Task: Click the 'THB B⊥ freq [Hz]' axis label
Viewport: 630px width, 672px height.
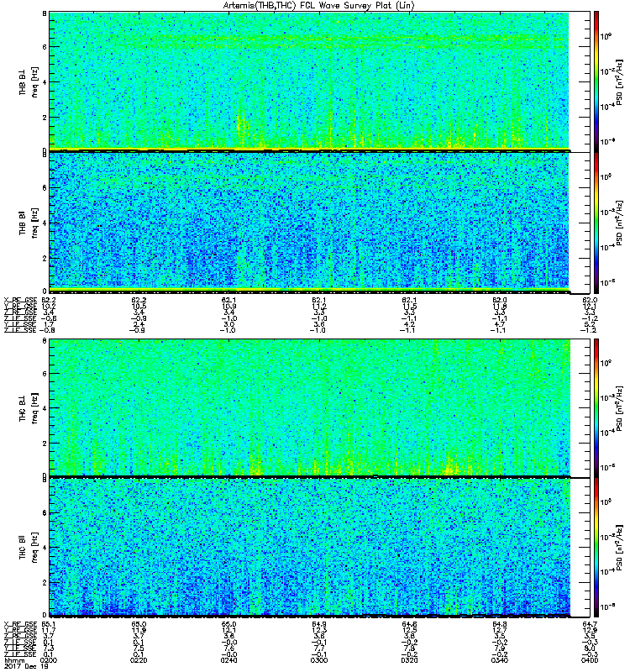Action: (29, 81)
